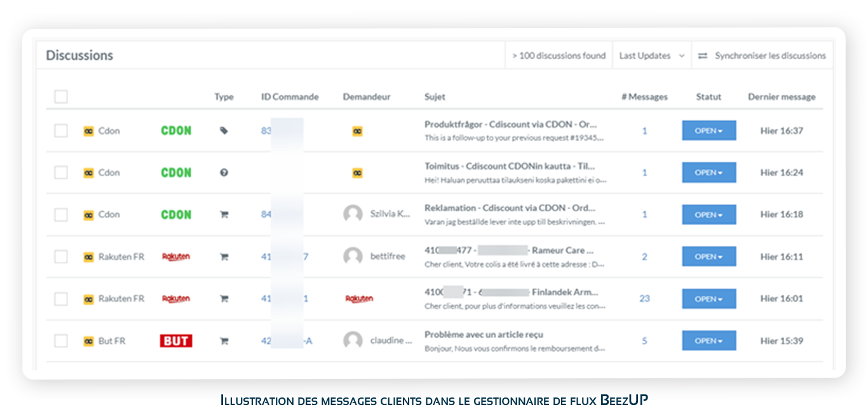Click the message count 23

point(644,299)
